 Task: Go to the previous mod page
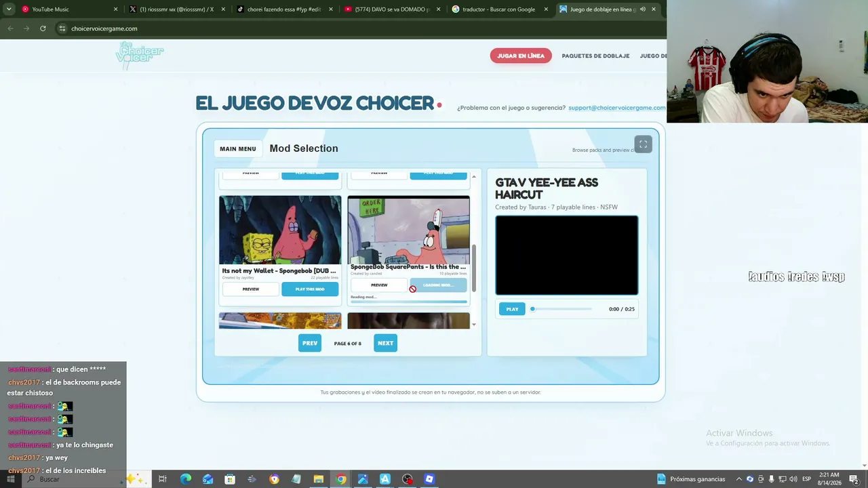coord(310,343)
